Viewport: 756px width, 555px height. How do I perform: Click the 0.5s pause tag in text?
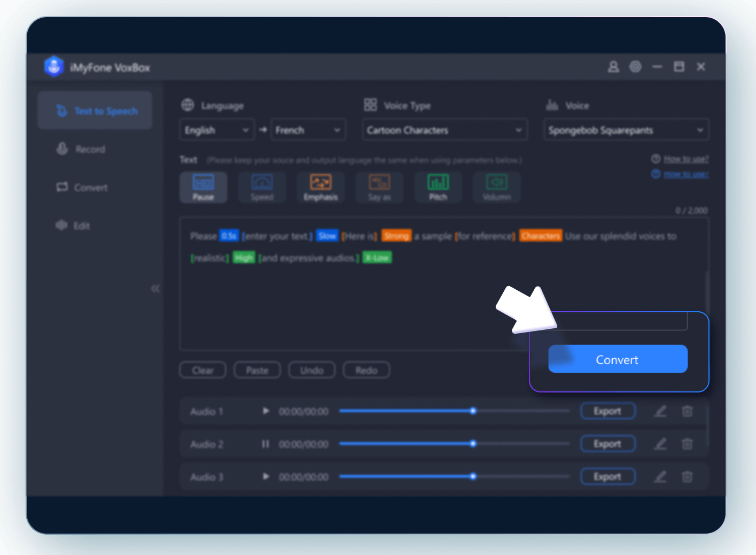(x=229, y=236)
